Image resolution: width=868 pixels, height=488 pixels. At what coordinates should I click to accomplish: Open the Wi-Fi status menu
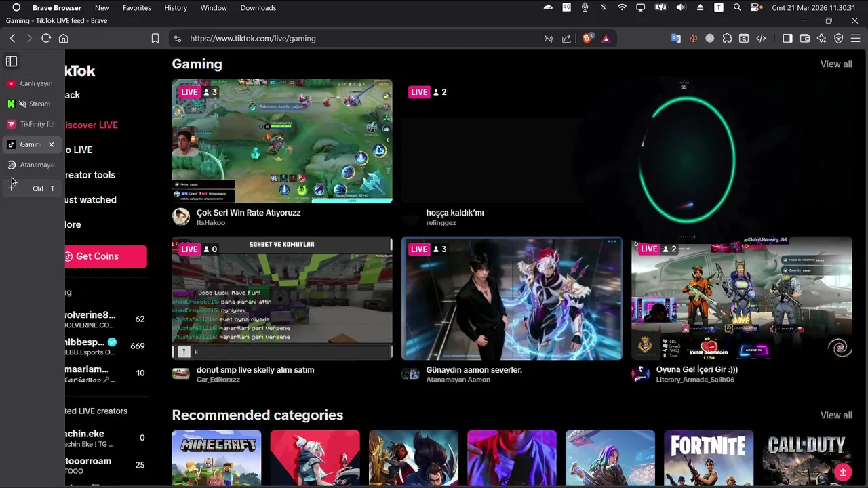pos(622,7)
